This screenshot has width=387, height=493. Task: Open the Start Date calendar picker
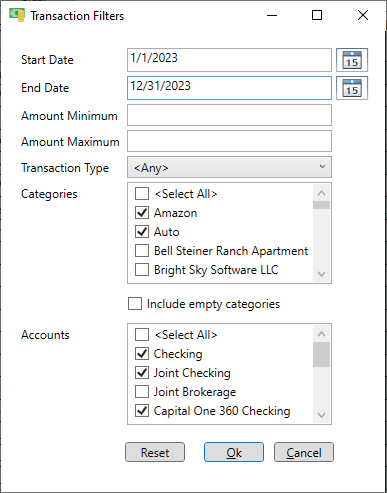[352, 60]
